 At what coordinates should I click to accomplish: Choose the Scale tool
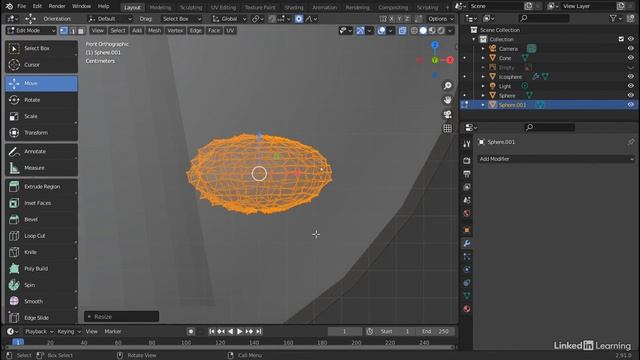(x=41, y=116)
